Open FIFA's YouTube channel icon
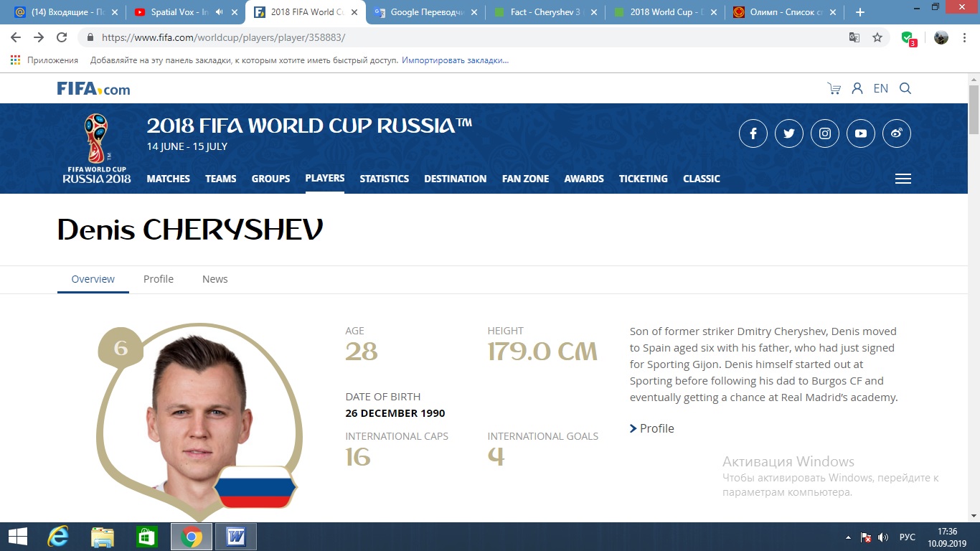This screenshot has width=980, height=551. pos(861,133)
